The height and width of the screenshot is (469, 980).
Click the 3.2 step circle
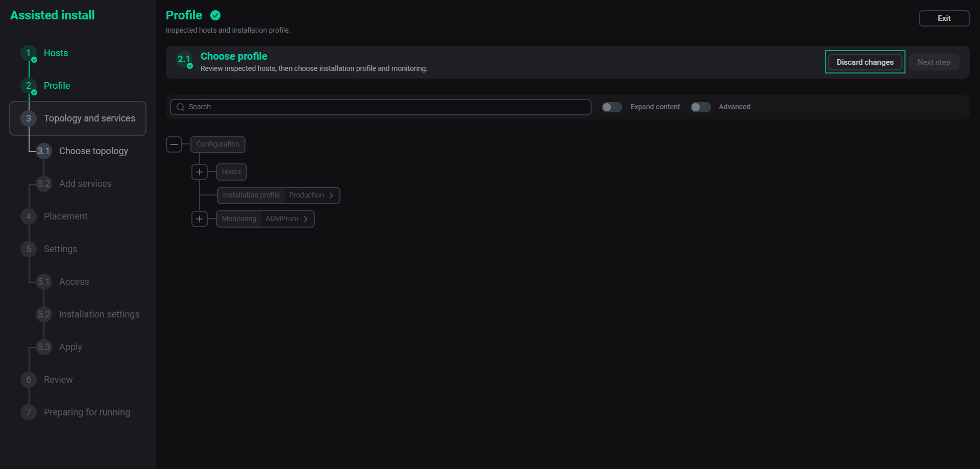click(x=44, y=184)
